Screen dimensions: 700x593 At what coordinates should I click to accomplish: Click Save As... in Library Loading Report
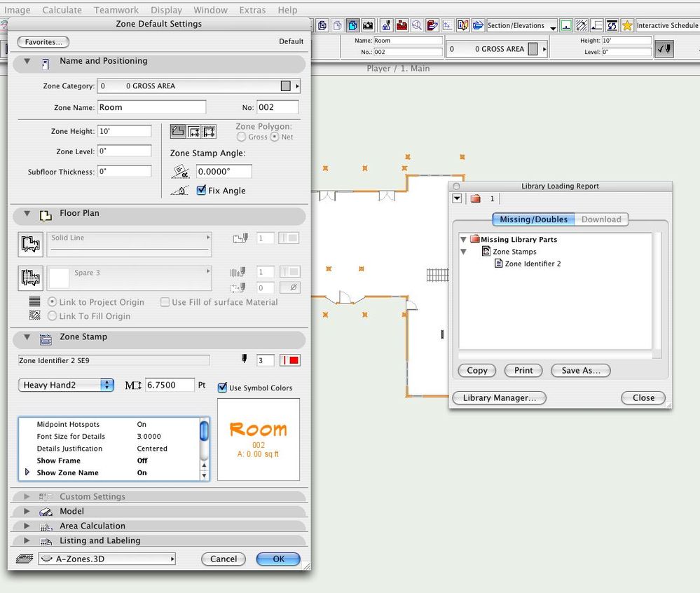click(x=581, y=370)
